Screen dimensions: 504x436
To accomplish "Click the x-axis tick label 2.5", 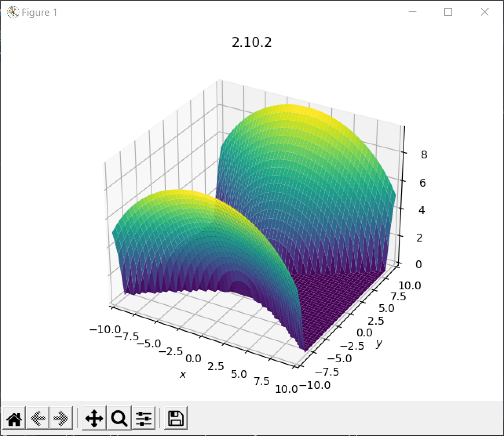I will [x=215, y=367].
